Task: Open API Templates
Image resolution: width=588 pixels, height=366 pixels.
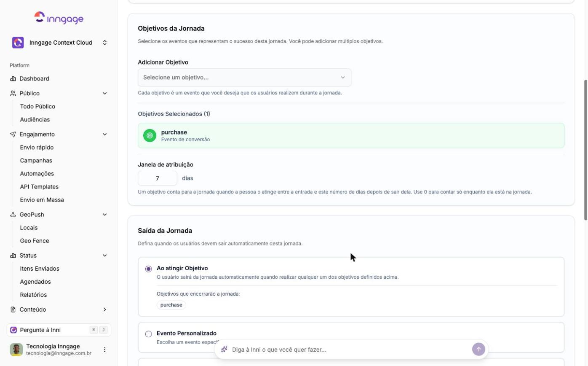Action: 39,187
